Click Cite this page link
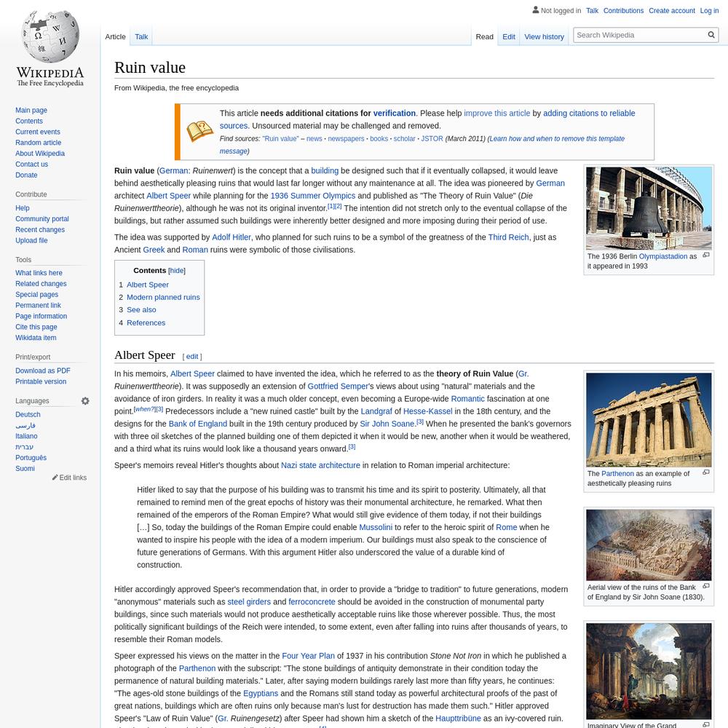Viewport: 728px width, 728px height. point(36,327)
